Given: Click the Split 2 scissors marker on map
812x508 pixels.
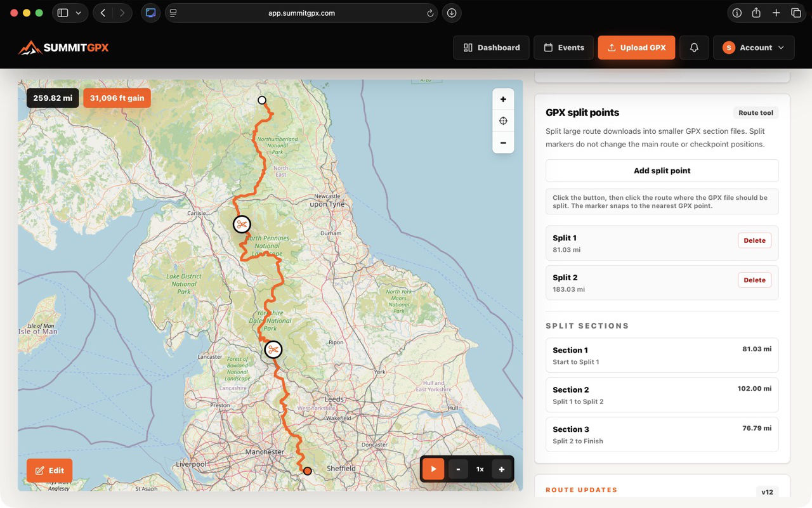Looking at the screenshot, I should [273, 349].
